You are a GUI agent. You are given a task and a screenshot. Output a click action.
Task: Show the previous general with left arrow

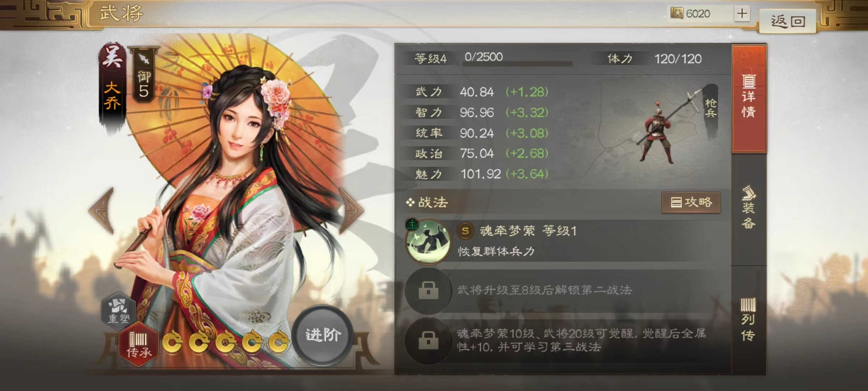[x=102, y=210]
